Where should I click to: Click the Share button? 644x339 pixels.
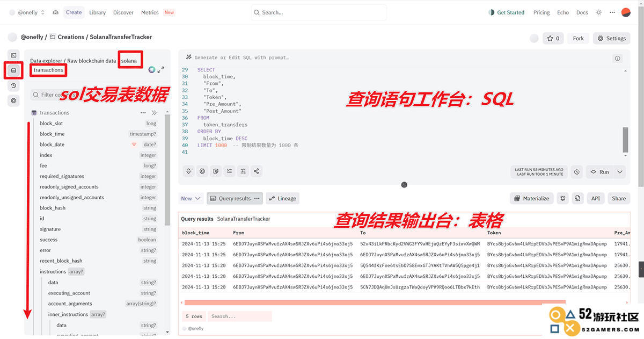point(619,198)
